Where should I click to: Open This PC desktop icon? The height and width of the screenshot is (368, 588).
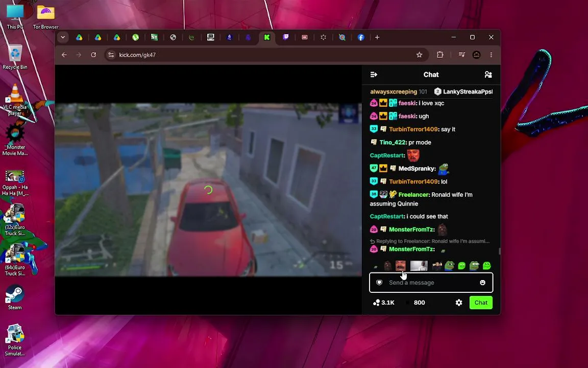point(15,17)
